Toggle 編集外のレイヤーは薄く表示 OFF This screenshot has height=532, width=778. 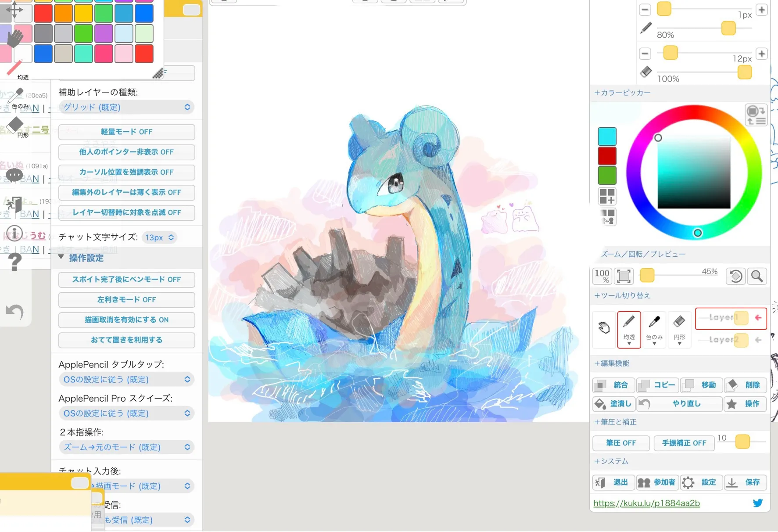click(126, 192)
